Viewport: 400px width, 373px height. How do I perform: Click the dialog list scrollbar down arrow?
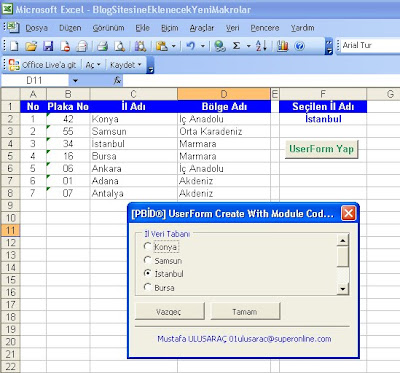pyautogui.click(x=343, y=289)
